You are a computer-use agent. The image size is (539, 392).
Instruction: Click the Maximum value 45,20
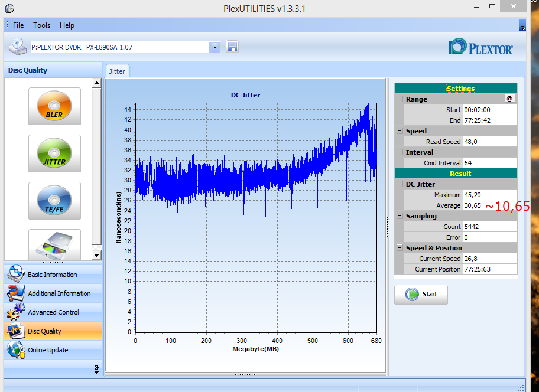tap(490, 195)
